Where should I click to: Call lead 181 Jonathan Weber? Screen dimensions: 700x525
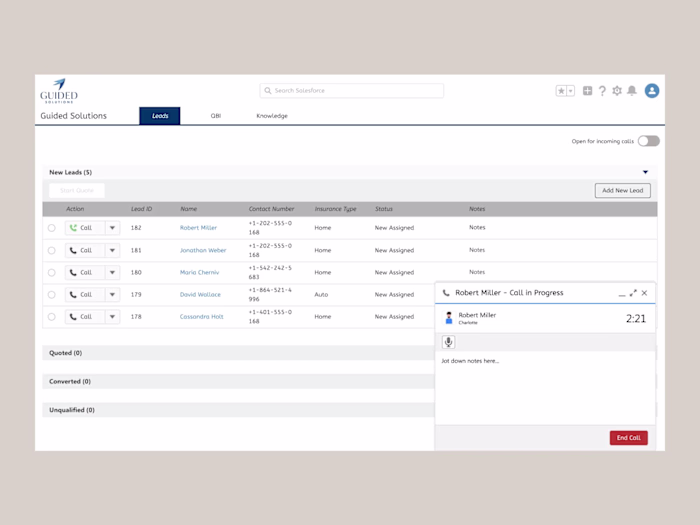point(85,250)
